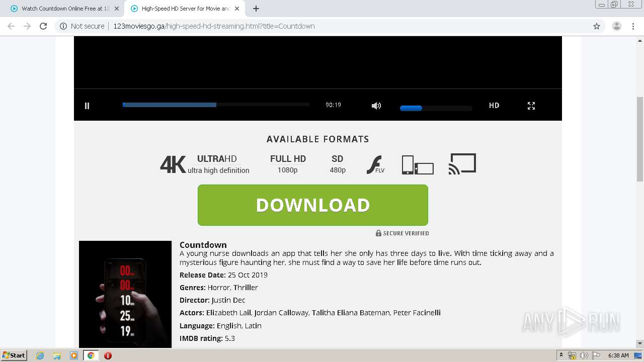Open the Windows Start menu

click(x=14, y=355)
